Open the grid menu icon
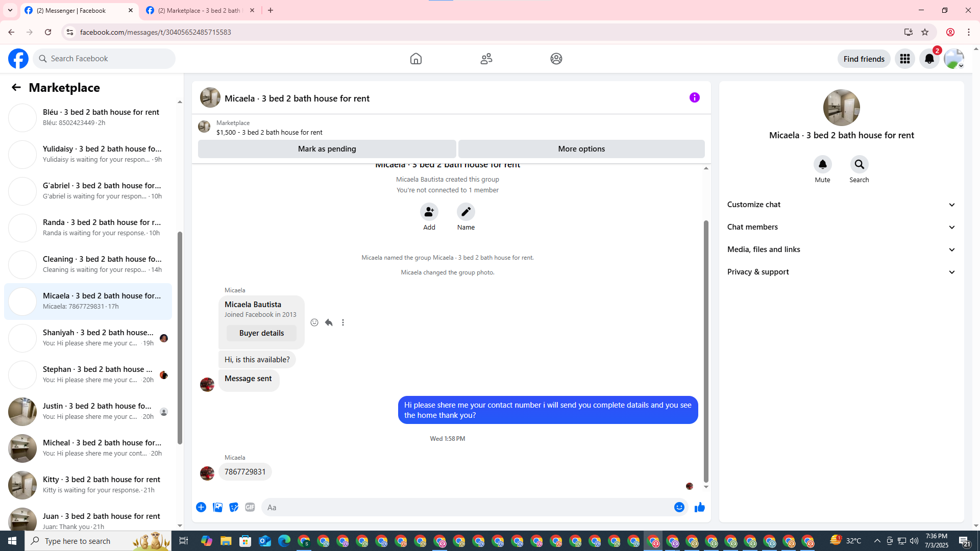The image size is (980, 551). click(x=904, y=59)
